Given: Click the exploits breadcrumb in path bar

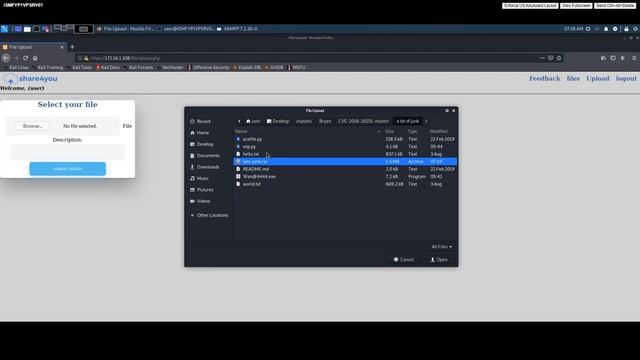Looking at the screenshot, I should pyautogui.click(x=304, y=121).
